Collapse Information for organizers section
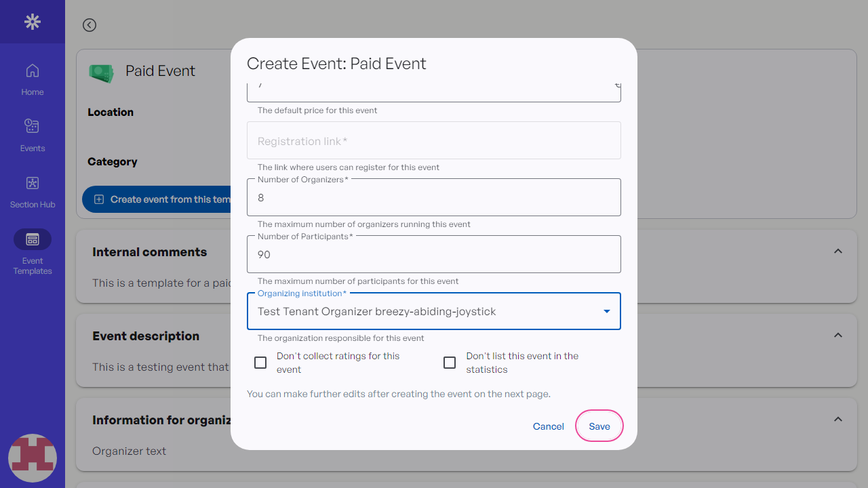The image size is (868, 488). tap(837, 420)
